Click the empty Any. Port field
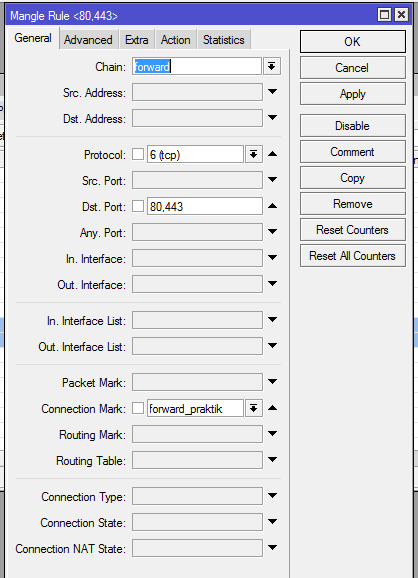This screenshot has width=418, height=578. [197, 232]
